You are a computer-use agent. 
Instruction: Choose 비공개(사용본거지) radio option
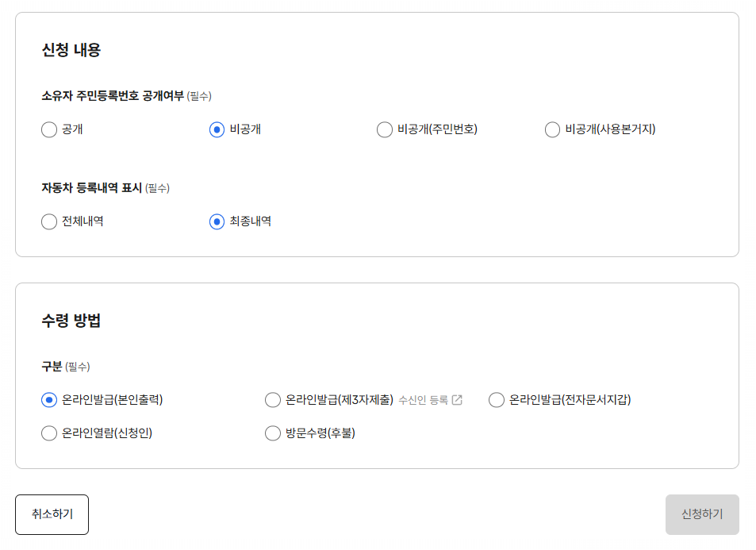pos(553,130)
